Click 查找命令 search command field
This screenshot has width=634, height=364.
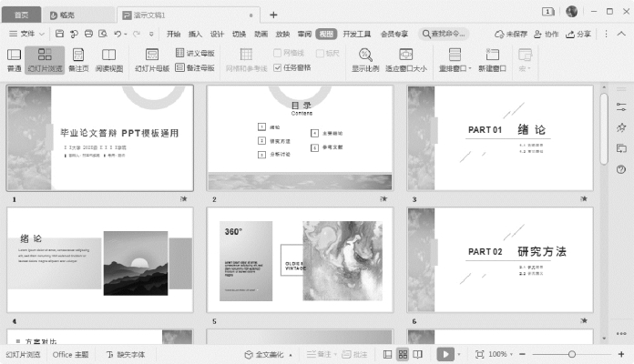pyautogui.click(x=444, y=34)
